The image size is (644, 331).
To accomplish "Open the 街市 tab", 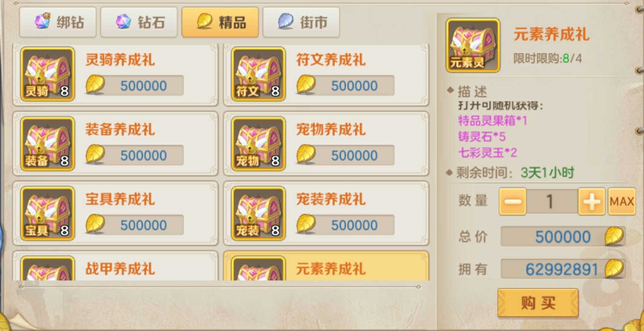I will pos(301,22).
